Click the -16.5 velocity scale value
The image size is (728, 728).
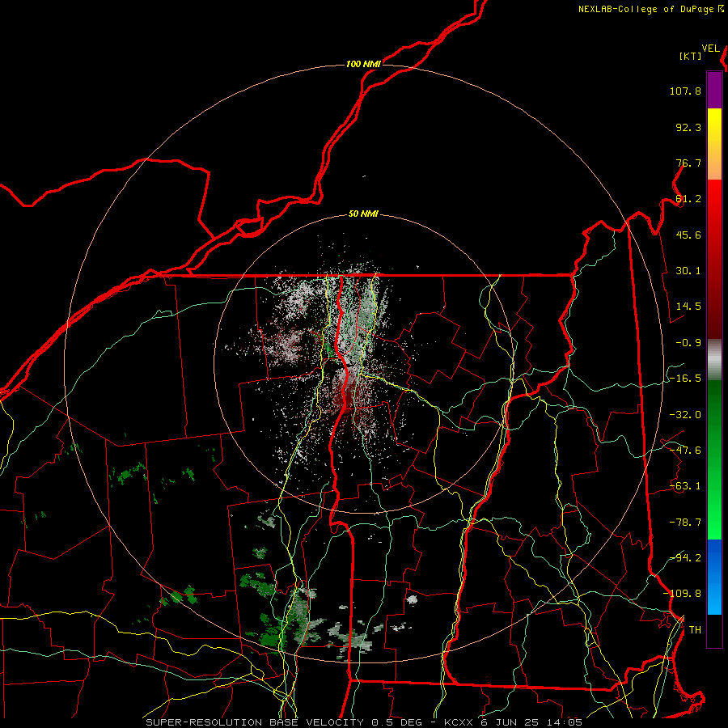(x=685, y=379)
